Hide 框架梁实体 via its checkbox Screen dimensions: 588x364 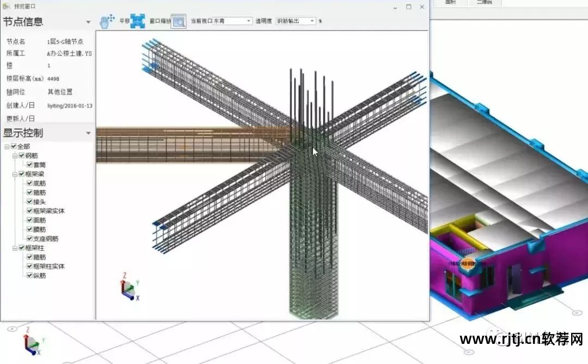click(x=29, y=211)
